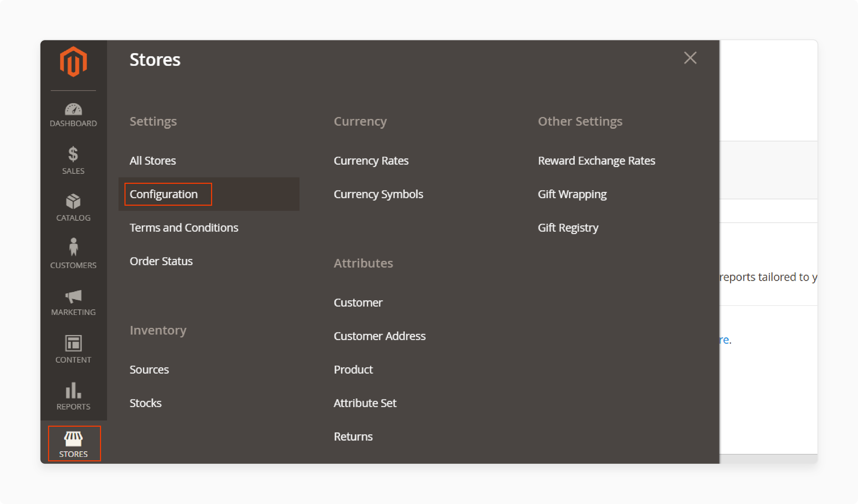
Task: Open Stocks under Inventory
Action: click(x=145, y=403)
